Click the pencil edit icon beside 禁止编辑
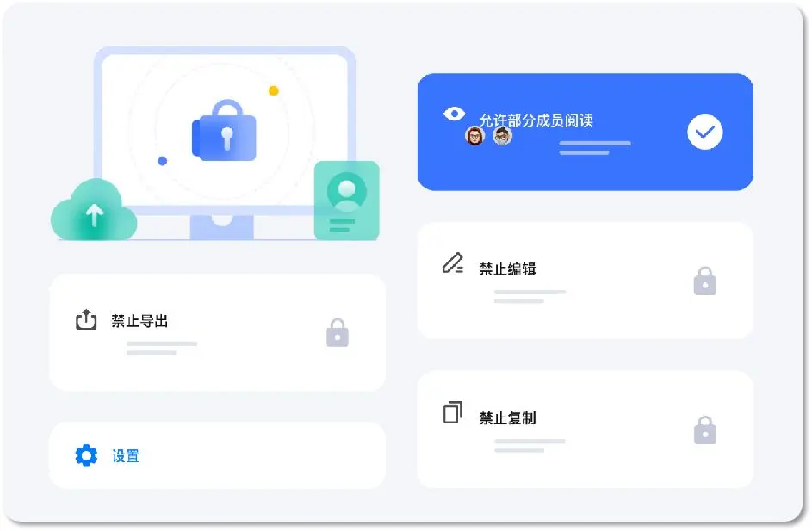 point(453,262)
